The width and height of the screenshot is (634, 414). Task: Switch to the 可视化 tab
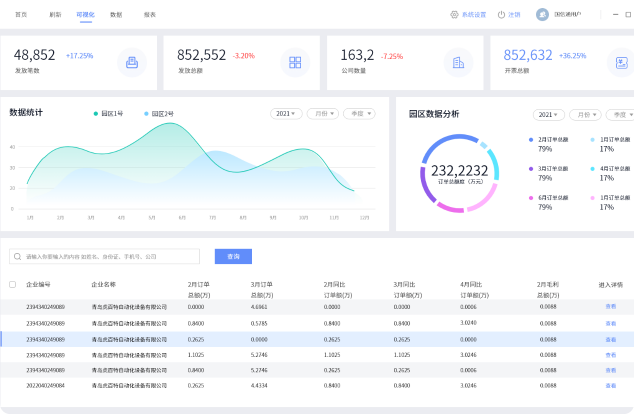tap(84, 15)
